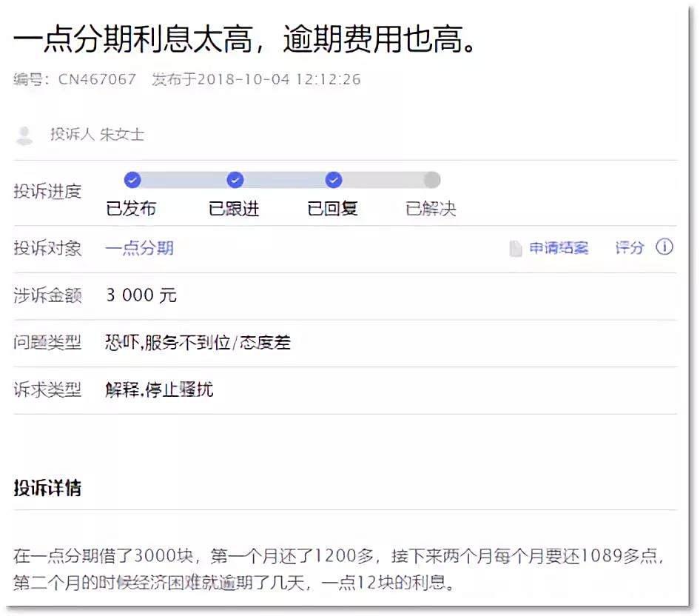
Task: Click the 投诉进度 row label
Action: pyautogui.click(x=47, y=191)
